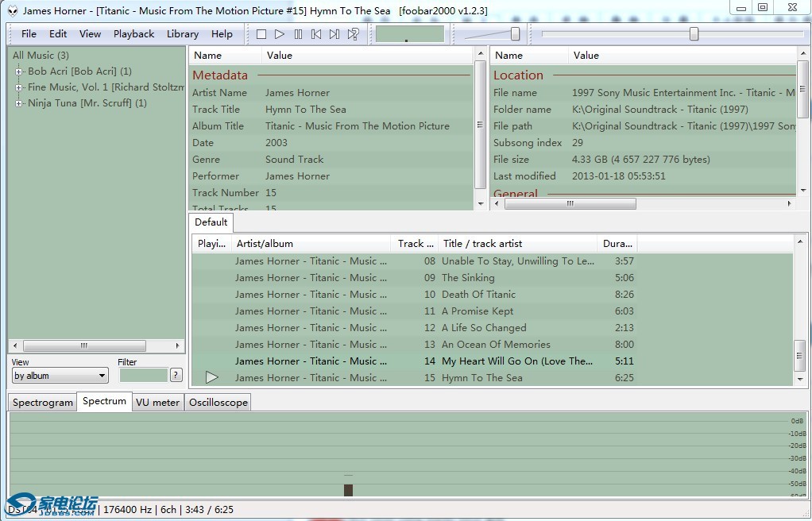The height and width of the screenshot is (521, 812).
Task: Open the 'by album' view dropdown
Action: (60, 376)
